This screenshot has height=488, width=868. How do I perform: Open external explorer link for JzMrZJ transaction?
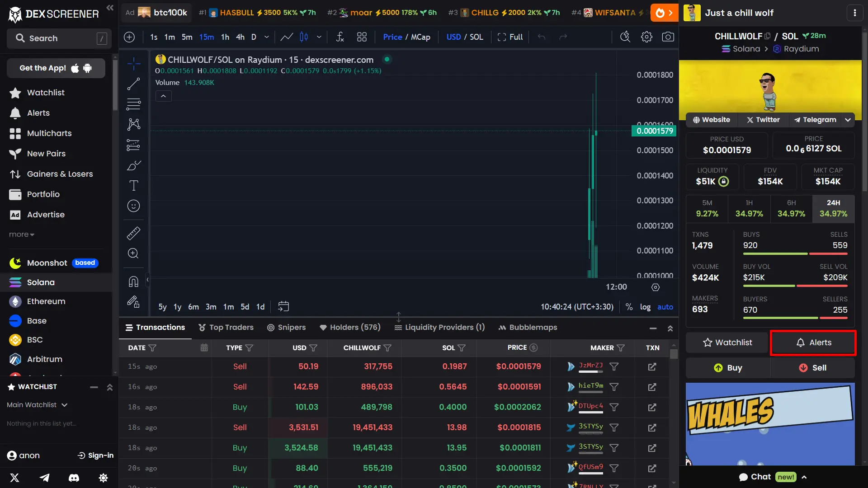pos(652,367)
